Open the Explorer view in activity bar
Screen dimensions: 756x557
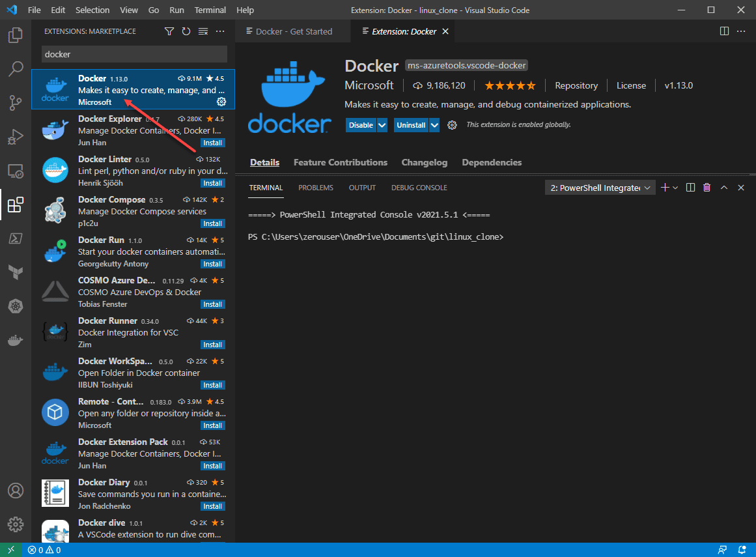pos(16,35)
